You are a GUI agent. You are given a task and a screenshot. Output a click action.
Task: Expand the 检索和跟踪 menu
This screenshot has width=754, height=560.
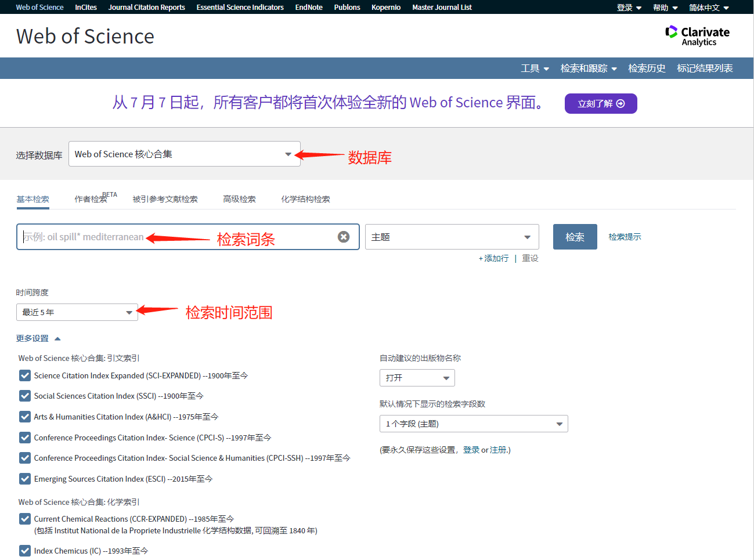pyautogui.click(x=589, y=68)
